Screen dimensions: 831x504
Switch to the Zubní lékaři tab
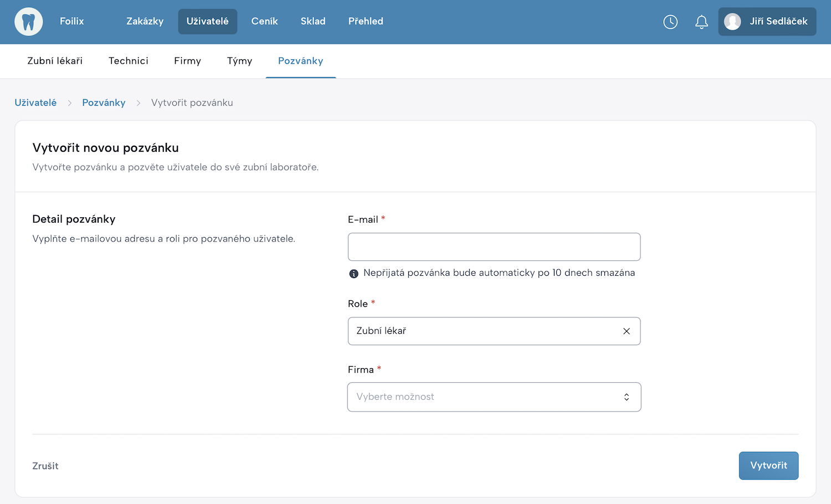click(55, 61)
